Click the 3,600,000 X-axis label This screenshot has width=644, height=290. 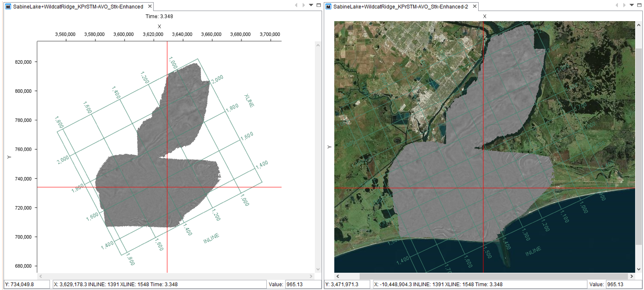pos(124,34)
